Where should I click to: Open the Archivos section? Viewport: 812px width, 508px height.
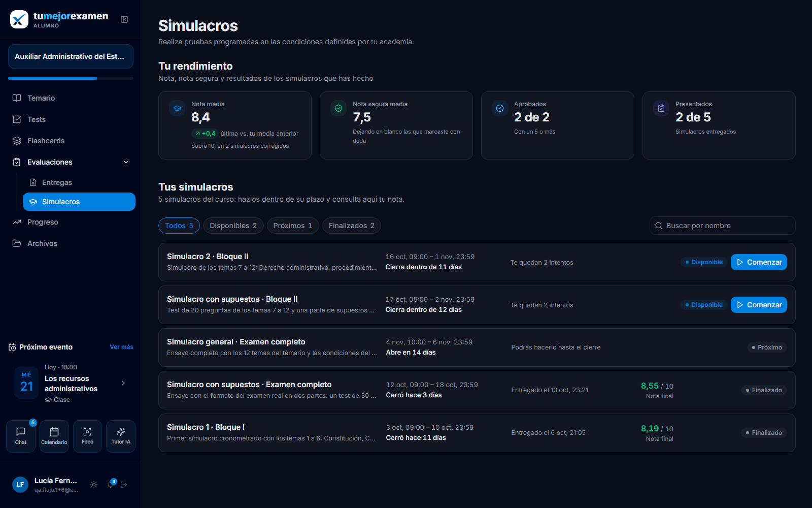coord(71,243)
